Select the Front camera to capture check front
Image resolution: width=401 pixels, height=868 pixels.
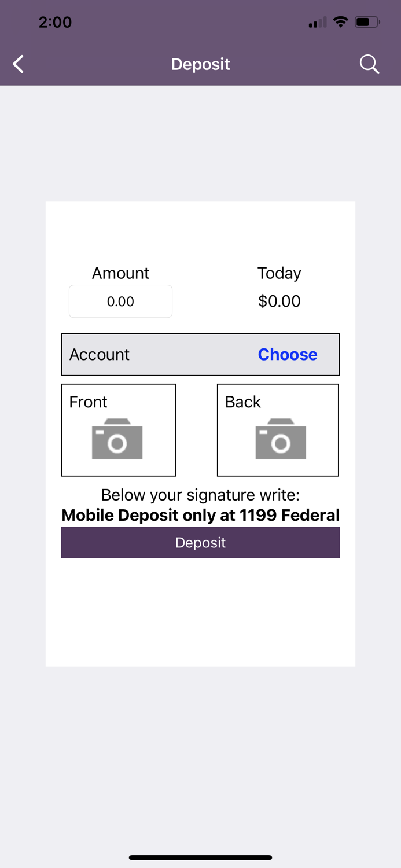(x=118, y=429)
